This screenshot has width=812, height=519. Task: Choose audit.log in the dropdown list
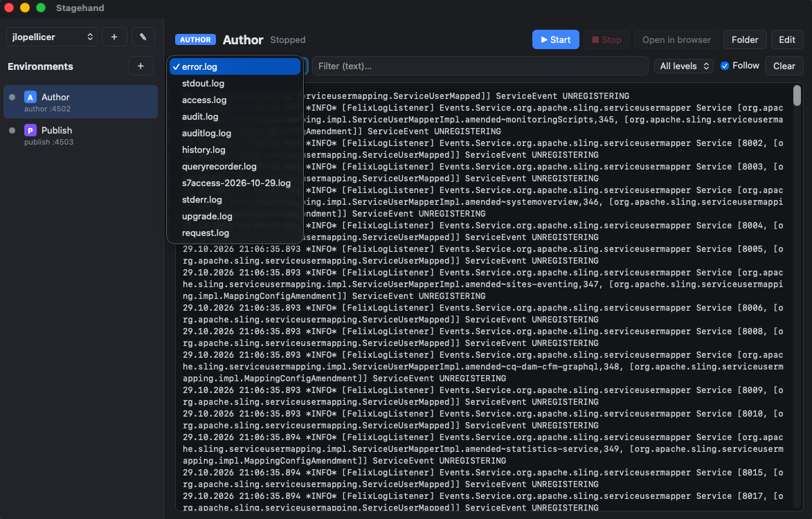coord(235,116)
